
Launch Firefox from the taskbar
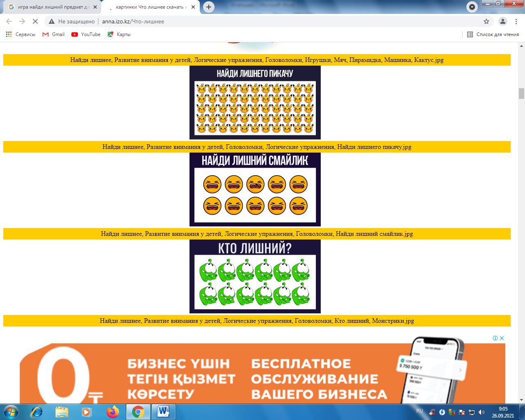[112, 412]
